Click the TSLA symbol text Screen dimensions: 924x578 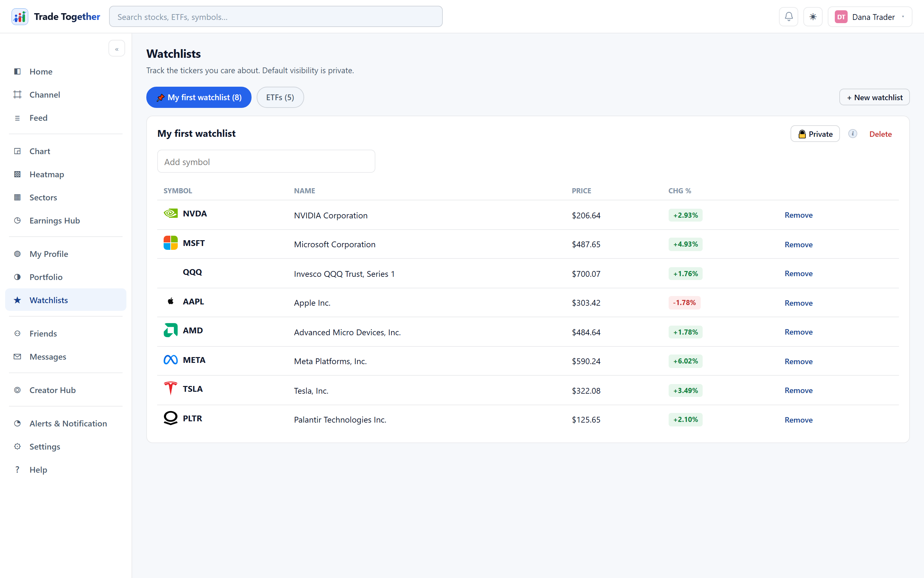click(193, 389)
